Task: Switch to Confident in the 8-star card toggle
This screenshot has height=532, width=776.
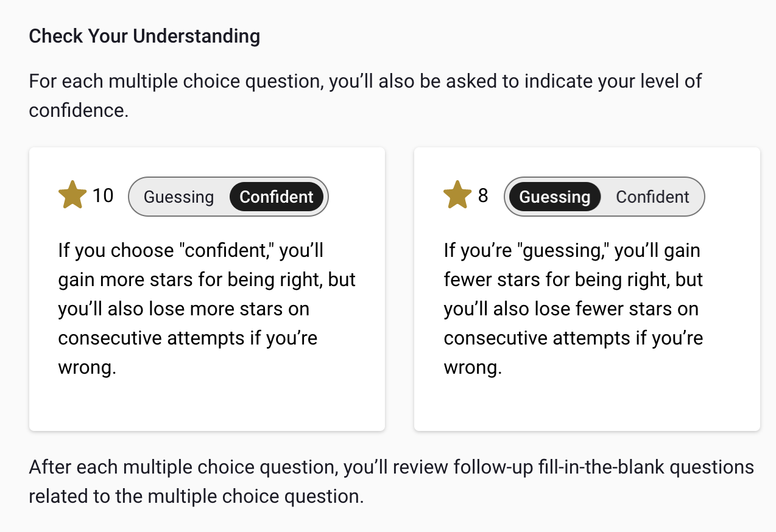Action: [652, 197]
